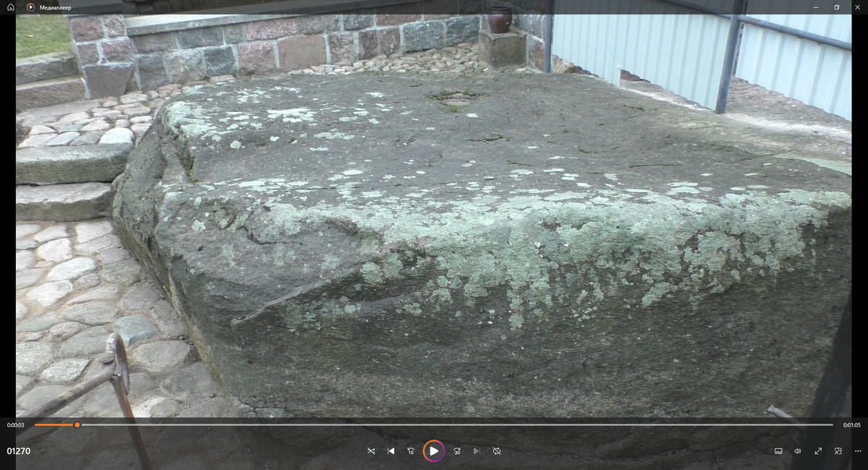Image resolution: width=868 pixels, height=470 pixels.
Task: Go to next track
Action: [x=477, y=451]
